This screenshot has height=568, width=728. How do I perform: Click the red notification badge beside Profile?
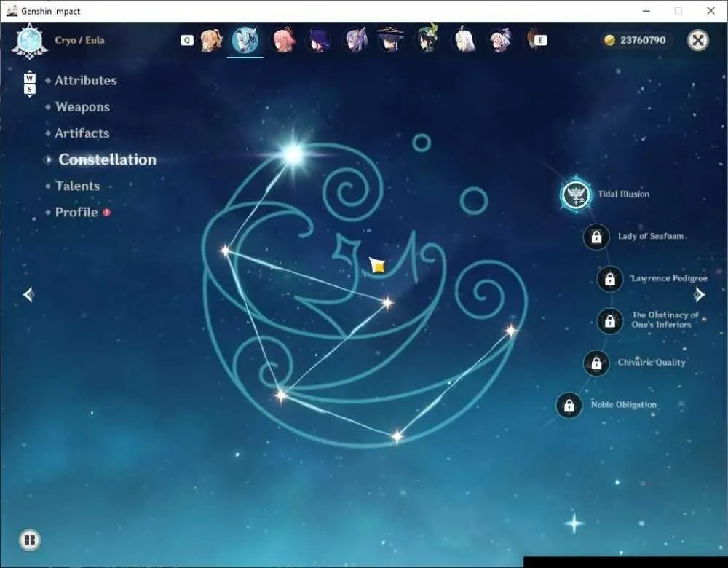pyautogui.click(x=107, y=212)
